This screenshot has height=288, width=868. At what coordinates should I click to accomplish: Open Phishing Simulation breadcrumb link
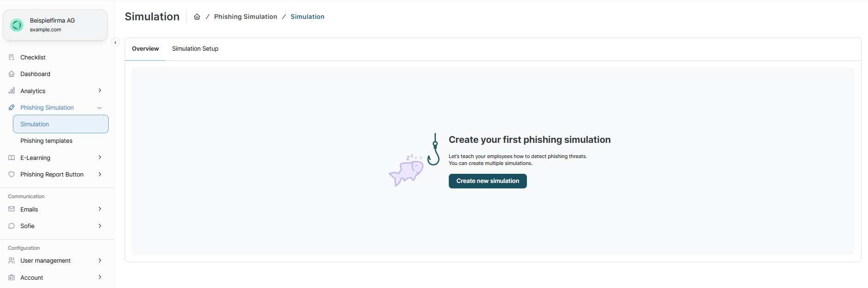[x=245, y=17]
